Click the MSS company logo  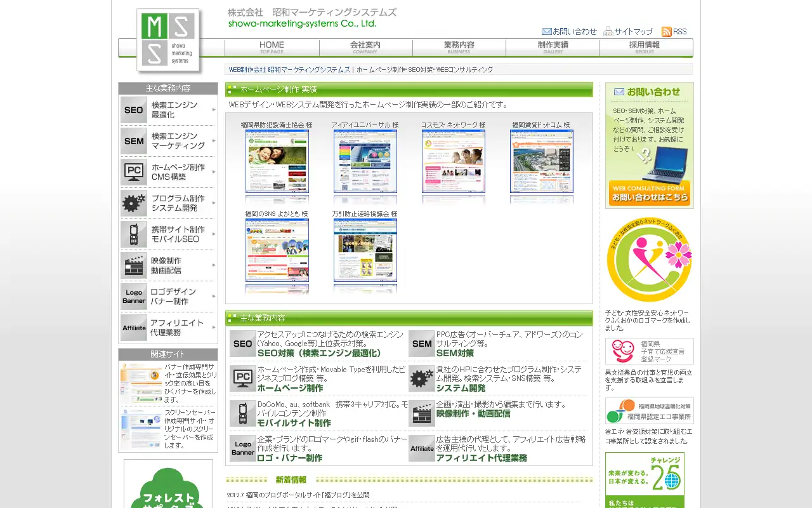coord(168,40)
